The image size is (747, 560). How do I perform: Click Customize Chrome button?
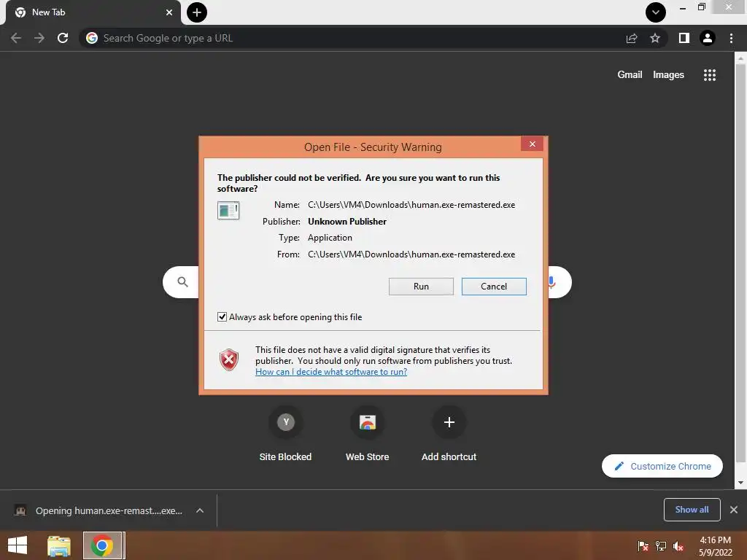pos(662,466)
